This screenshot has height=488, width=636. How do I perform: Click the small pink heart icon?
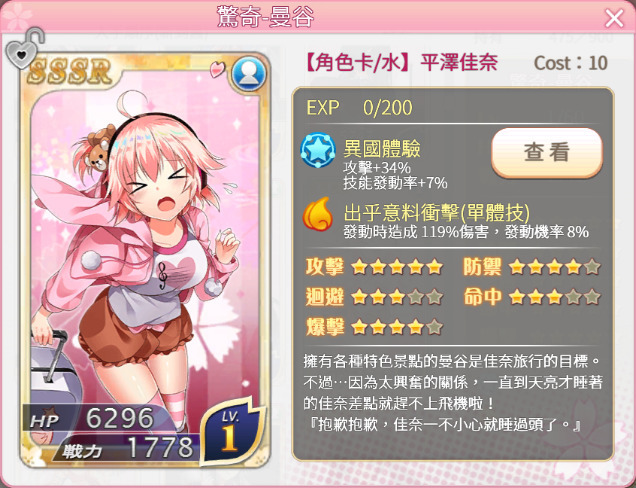pyautogui.click(x=217, y=69)
